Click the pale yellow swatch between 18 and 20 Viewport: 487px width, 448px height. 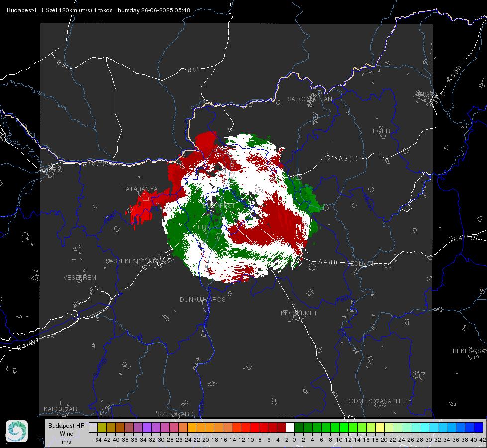coord(380,427)
